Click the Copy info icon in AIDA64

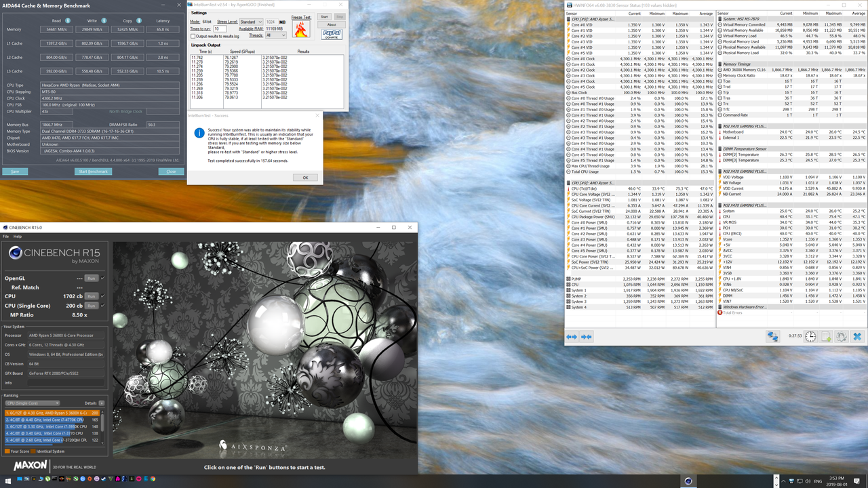(x=139, y=20)
